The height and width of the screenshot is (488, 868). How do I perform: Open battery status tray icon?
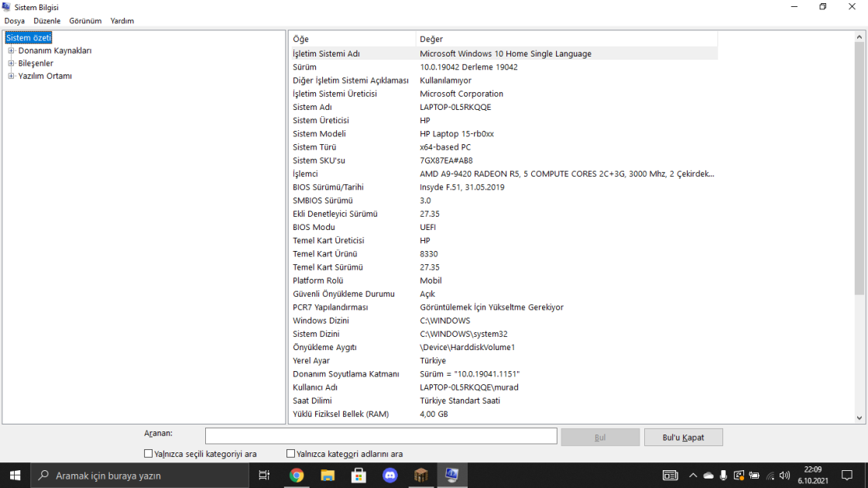pos(754,476)
